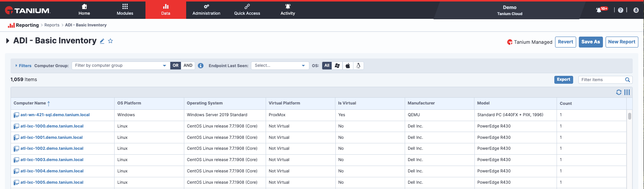Create a New Report
644x189 pixels.
[x=622, y=42]
